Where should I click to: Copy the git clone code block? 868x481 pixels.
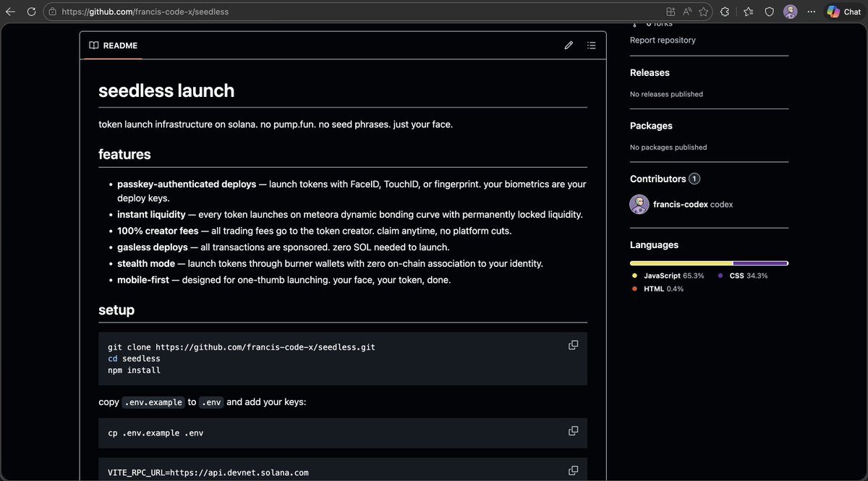[x=573, y=345]
